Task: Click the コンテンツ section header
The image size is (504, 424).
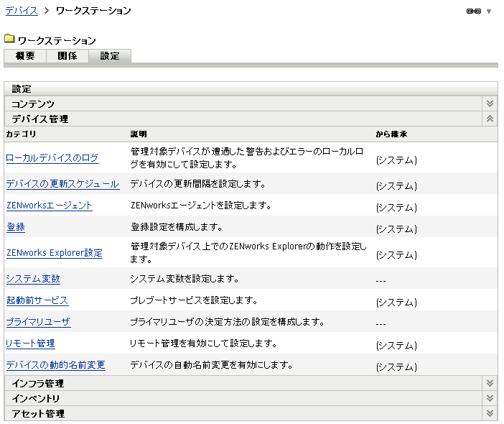Action: pos(243,103)
